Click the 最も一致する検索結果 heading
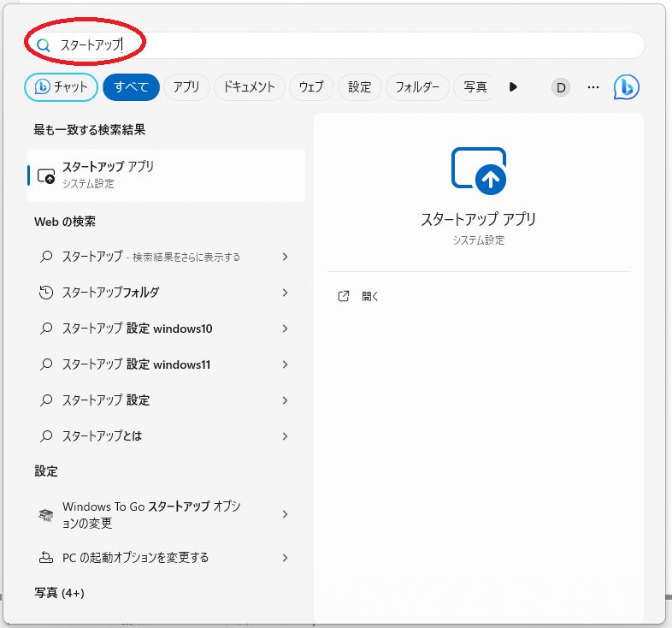The width and height of the screenshot is (672, 628). point(90,129)
